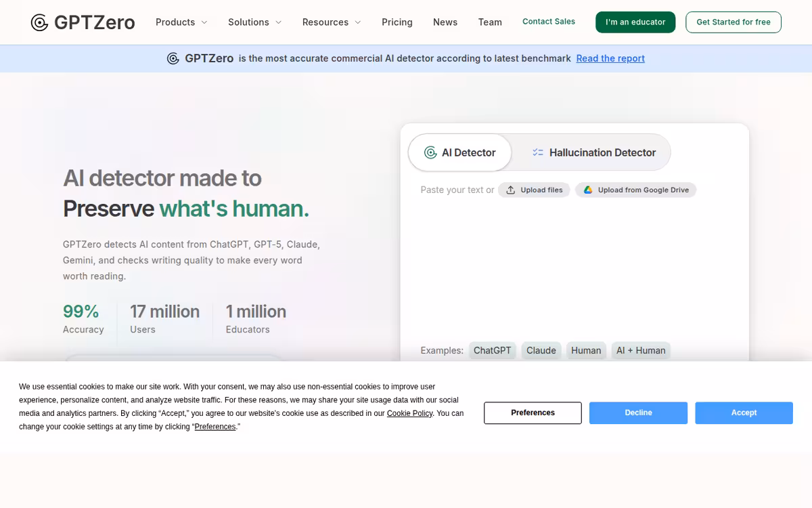Expand the Products dropdown chevron
Viewport: 812px width, 508px height.
[204, 22]
